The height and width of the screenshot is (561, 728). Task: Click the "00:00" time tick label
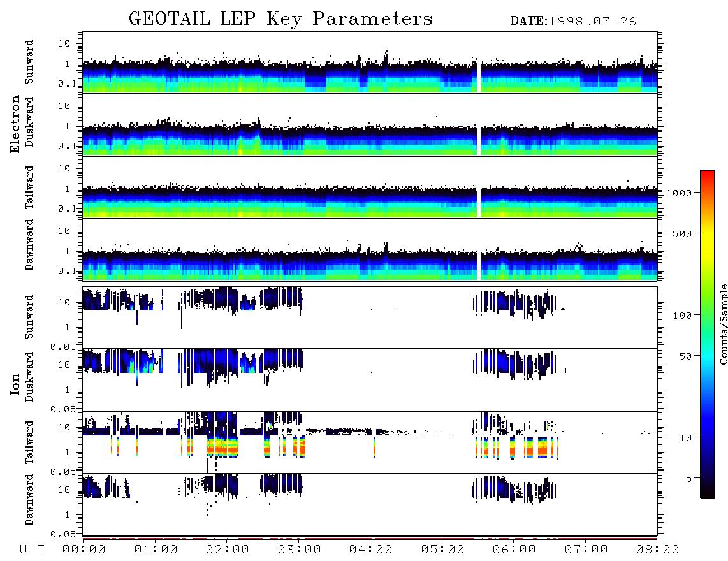coord(84,550)
